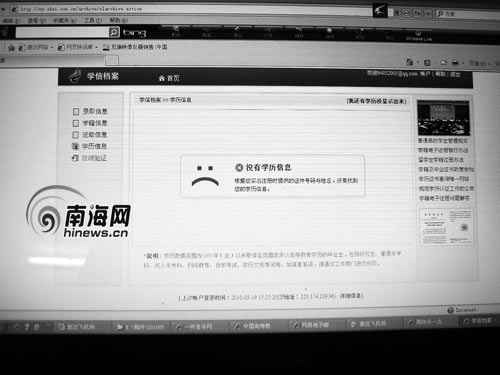Open the 学历认证工作的公告 news link
This screenshot has width=500, height=375.
[446, 189]
